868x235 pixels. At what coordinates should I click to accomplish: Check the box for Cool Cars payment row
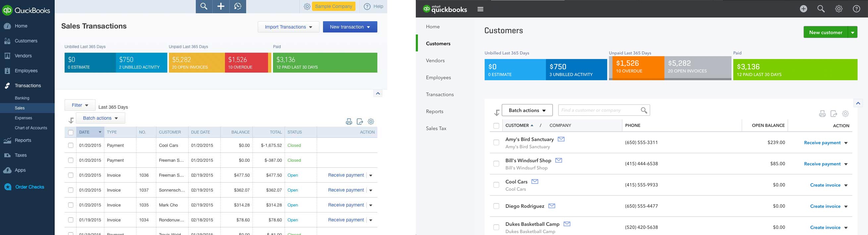[x=71, y=145]
